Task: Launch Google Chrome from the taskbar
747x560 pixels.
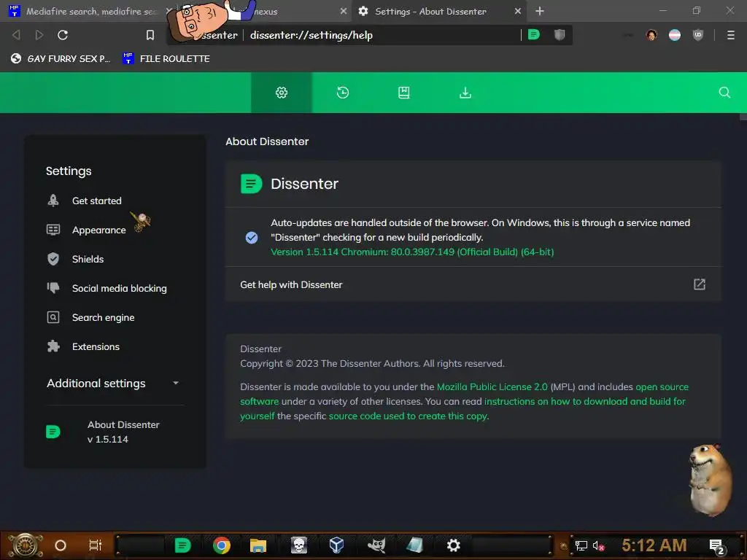Action: click(222, 545)
